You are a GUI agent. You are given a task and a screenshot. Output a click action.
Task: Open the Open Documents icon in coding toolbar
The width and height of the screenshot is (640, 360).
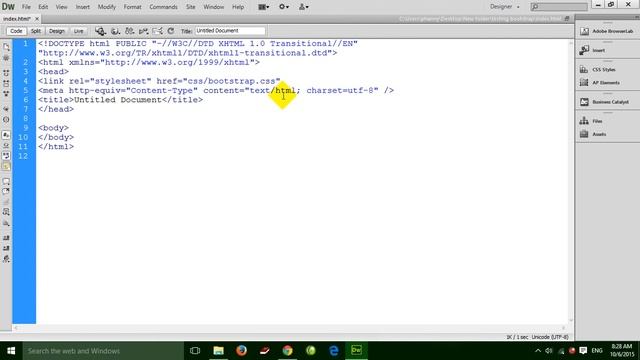6,47
